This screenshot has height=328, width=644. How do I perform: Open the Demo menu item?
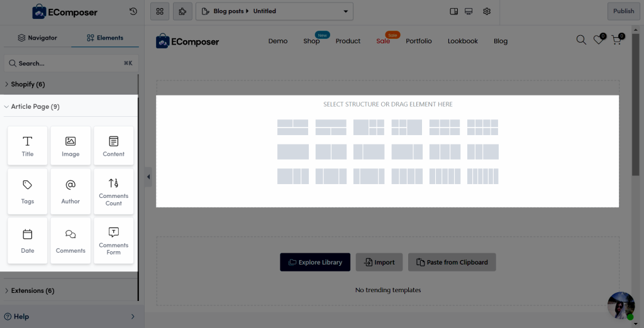[x=278, y=41]
